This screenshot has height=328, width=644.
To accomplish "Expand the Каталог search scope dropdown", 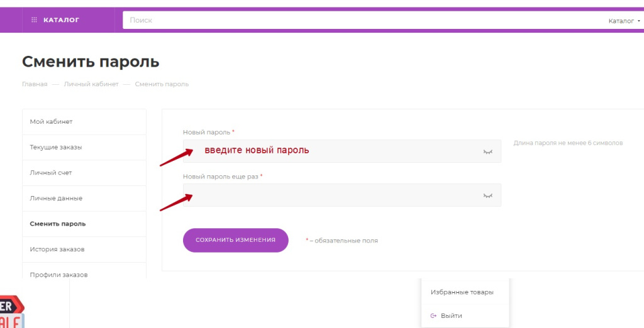I will coord(624,21).
